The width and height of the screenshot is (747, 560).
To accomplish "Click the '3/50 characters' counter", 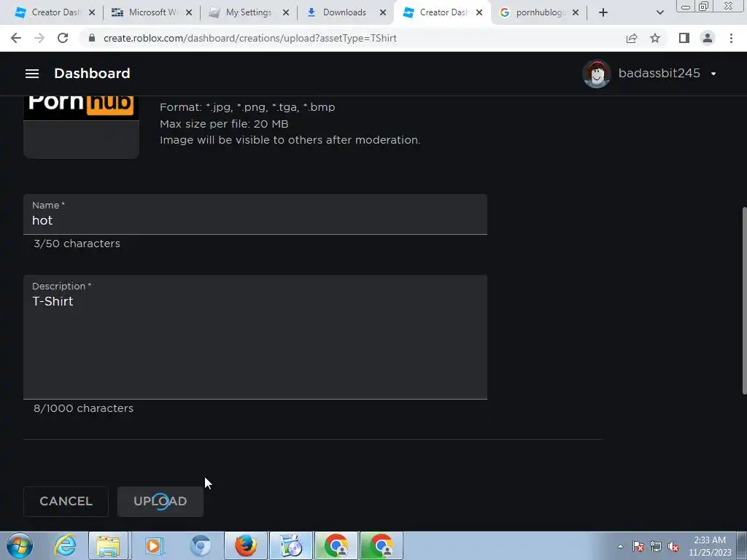I will (77, 244).
